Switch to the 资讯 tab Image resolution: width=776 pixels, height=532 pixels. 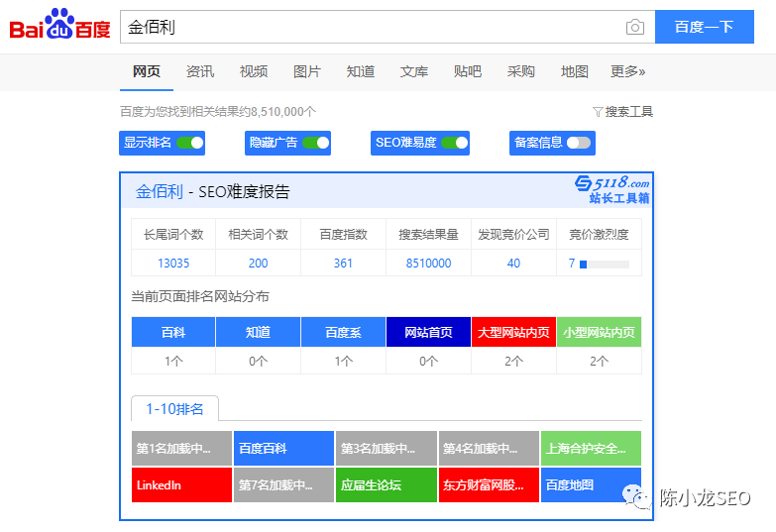click(200, 71)
